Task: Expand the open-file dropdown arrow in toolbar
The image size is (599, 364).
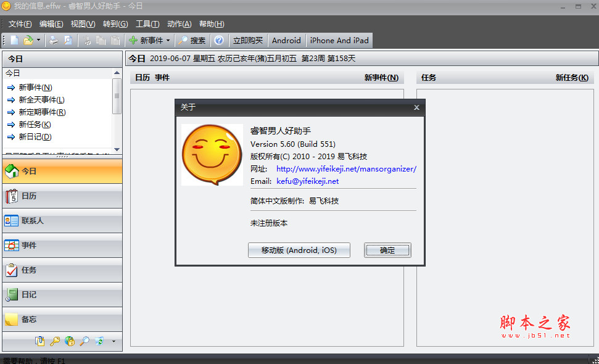Action: [38, 40]
